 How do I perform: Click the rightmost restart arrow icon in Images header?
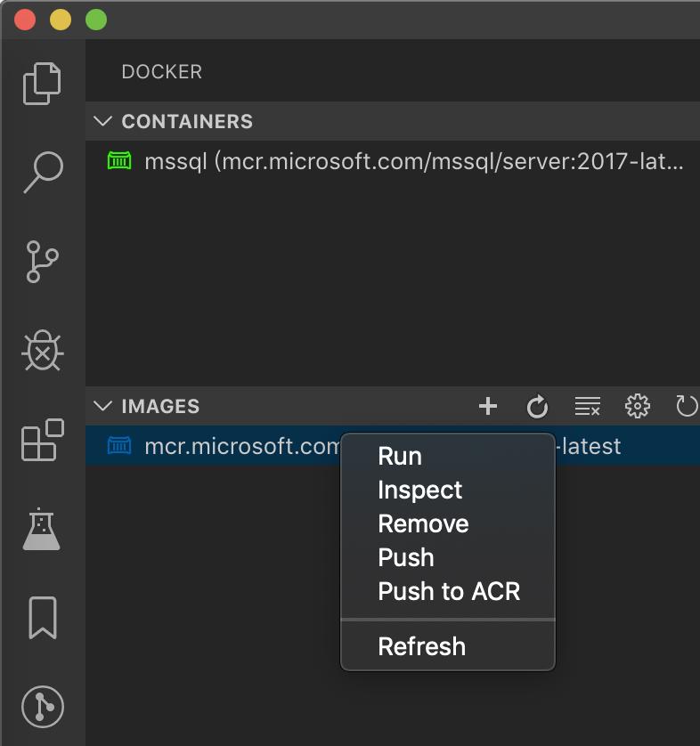point(687,406)
